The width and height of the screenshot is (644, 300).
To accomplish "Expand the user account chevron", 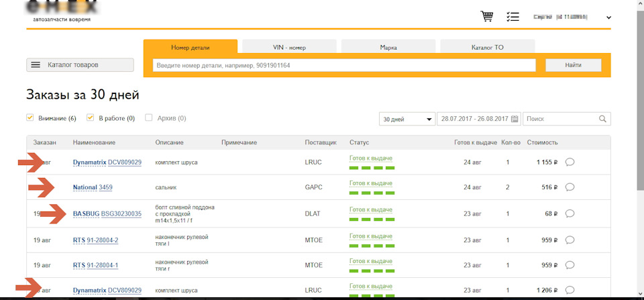I will tap(608, 17).
